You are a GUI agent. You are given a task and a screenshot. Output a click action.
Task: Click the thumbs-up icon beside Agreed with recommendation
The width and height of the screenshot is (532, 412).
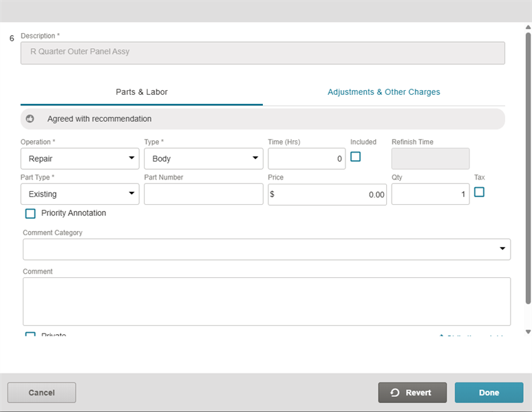point(30,119)
